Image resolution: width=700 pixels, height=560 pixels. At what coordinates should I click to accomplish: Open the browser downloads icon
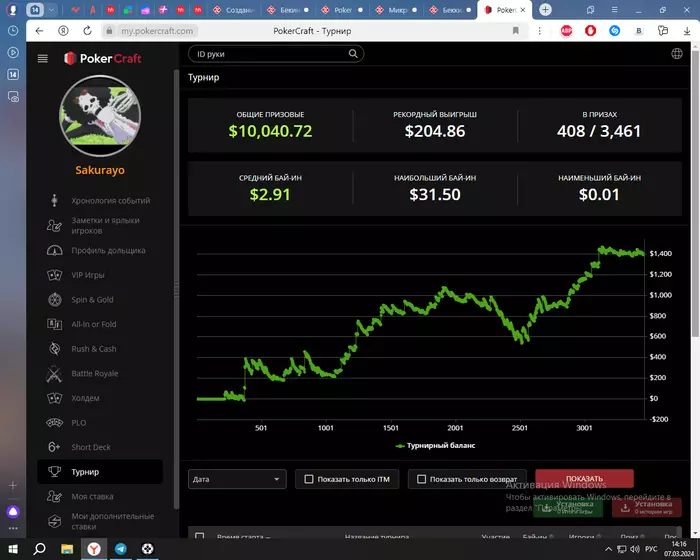687,31
